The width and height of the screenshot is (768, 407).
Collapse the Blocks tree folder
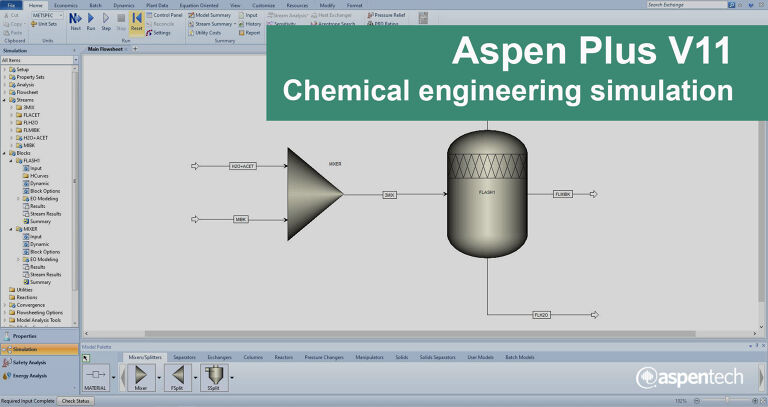coord(5,153)
